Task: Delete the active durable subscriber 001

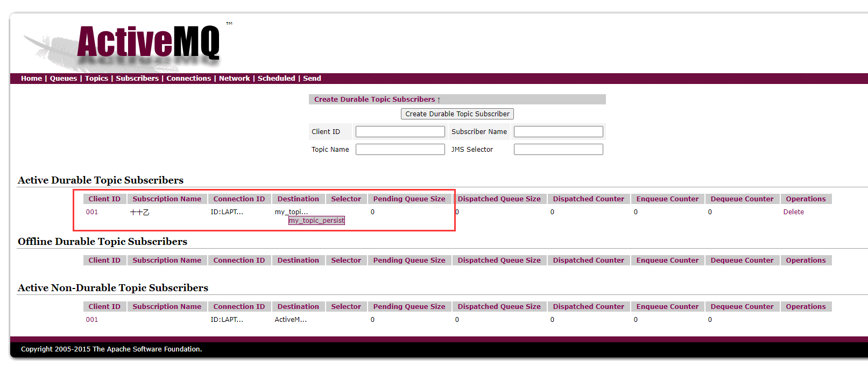Action: (x=794, y=212)
